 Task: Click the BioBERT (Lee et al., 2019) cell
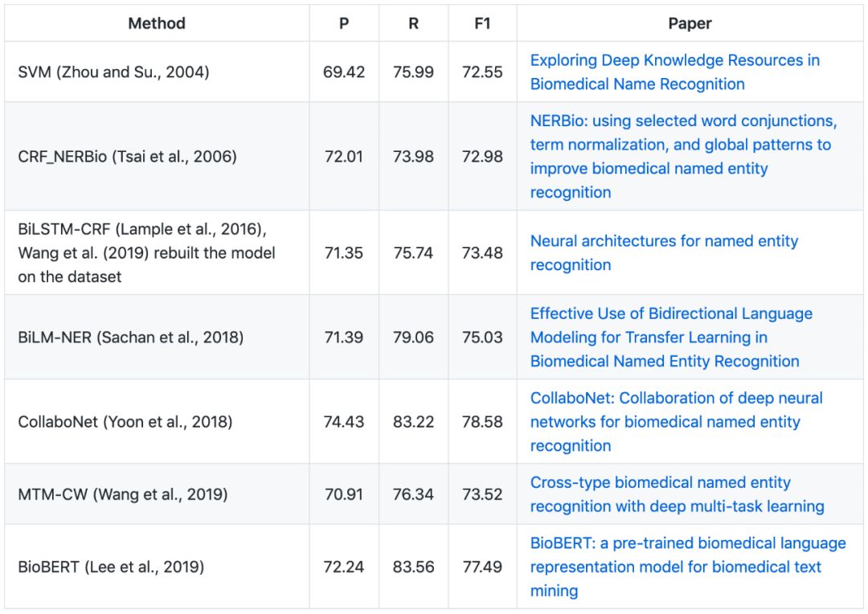111,567
